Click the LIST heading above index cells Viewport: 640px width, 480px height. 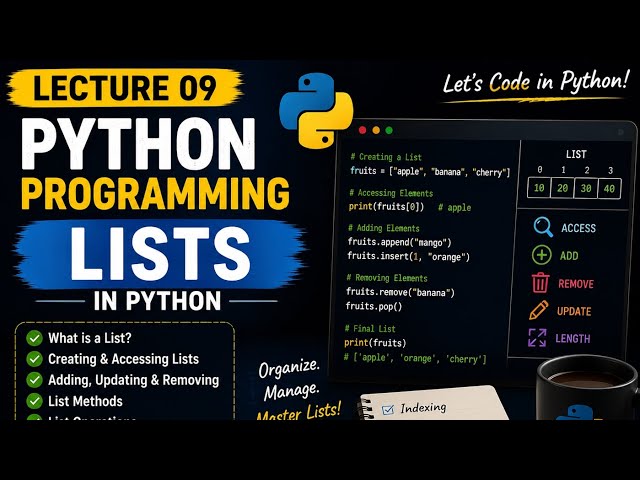pos(576,154)
